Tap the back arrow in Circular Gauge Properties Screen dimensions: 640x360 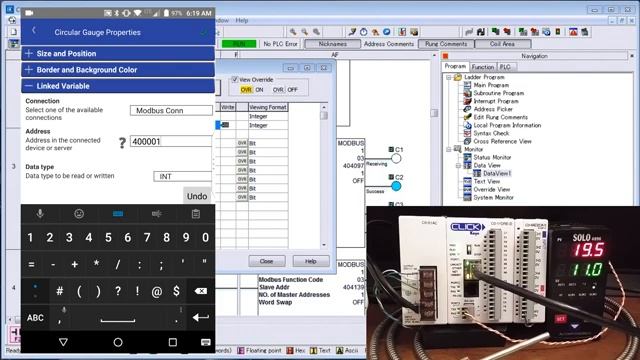[x=34, y=30]
